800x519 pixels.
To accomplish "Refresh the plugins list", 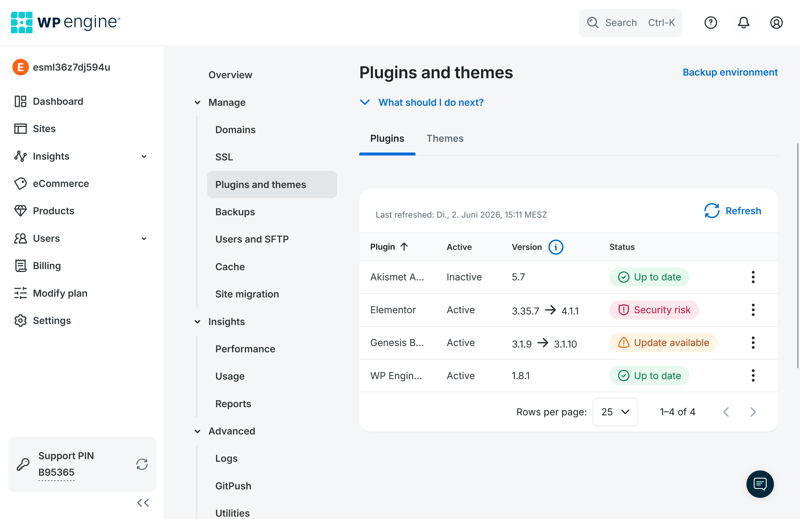I will coord(732,211).
